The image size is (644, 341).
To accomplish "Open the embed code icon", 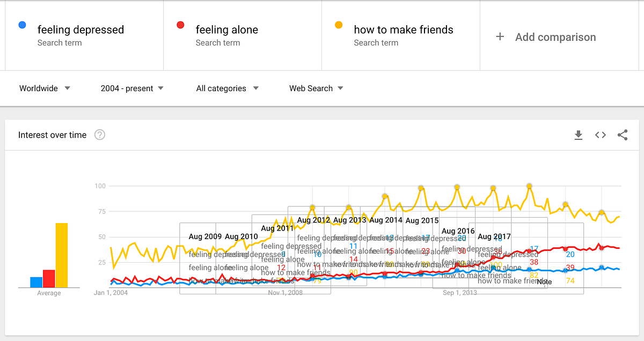I will click(601, 135).
